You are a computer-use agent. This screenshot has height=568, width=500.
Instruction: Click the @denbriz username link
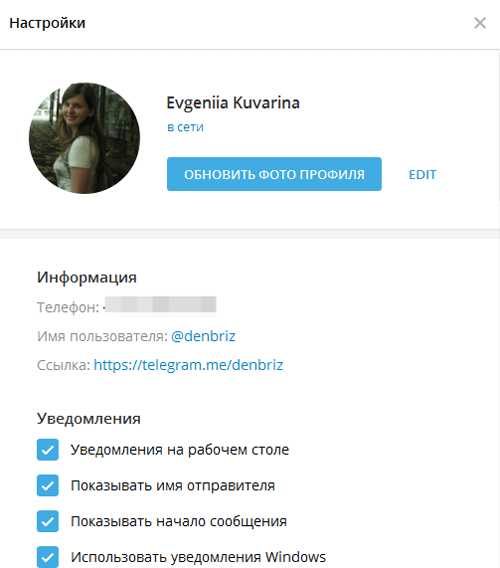(x=203, y=336)
